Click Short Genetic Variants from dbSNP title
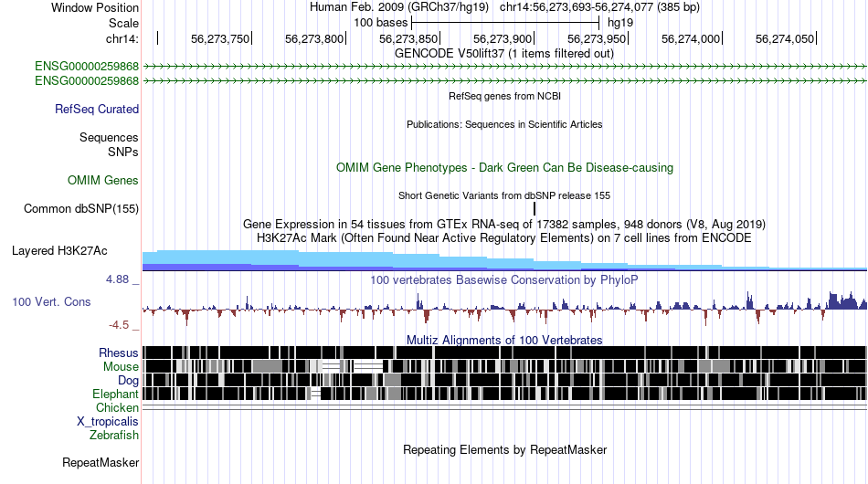This screenshot has height=484, width=868. tap(504, 195)
